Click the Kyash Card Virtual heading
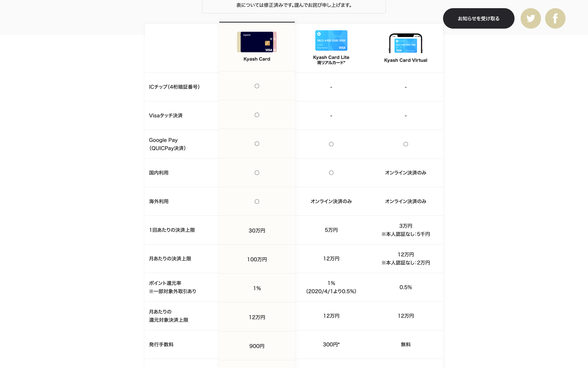588x368 pixels. [x=405, y=60]
